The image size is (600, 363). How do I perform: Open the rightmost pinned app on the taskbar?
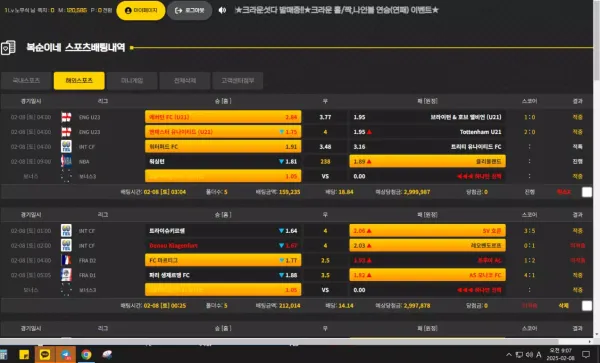click(x=107, y=355)
